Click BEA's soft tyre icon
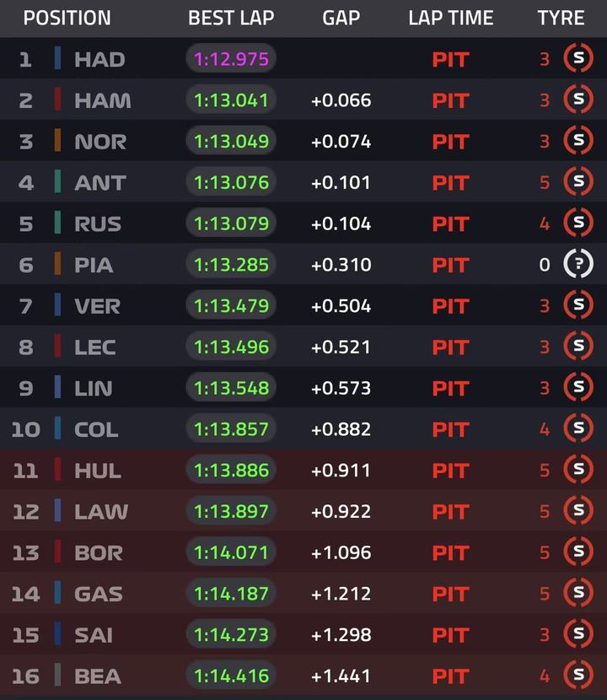The width and height of the screenshot is (607, 700). click(578, 675)
